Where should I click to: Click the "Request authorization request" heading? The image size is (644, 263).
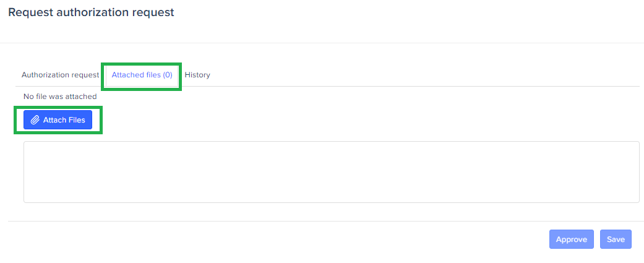91,12
